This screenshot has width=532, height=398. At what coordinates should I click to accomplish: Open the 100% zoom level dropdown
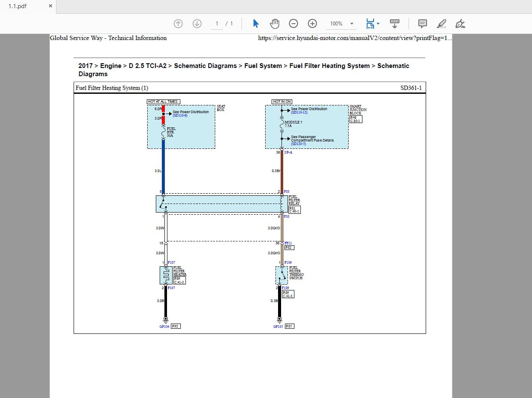[352, 24]
